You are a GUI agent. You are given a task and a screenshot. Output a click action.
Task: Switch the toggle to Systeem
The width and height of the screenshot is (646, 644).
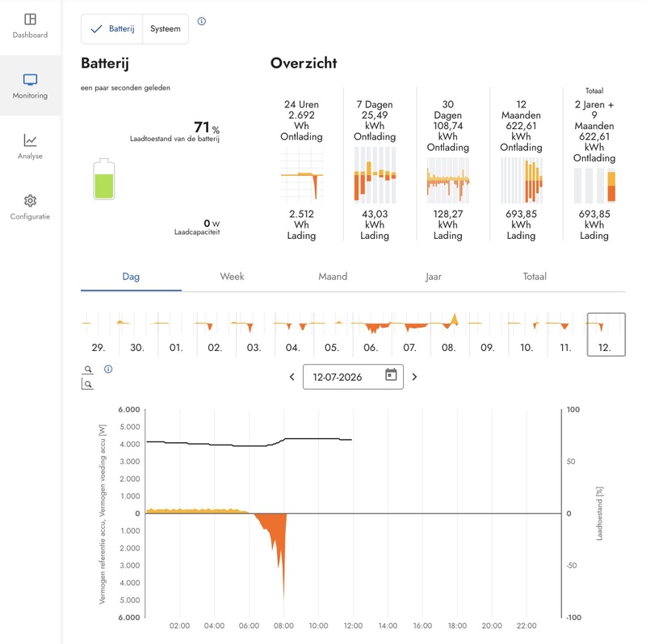tap(166, 29)
